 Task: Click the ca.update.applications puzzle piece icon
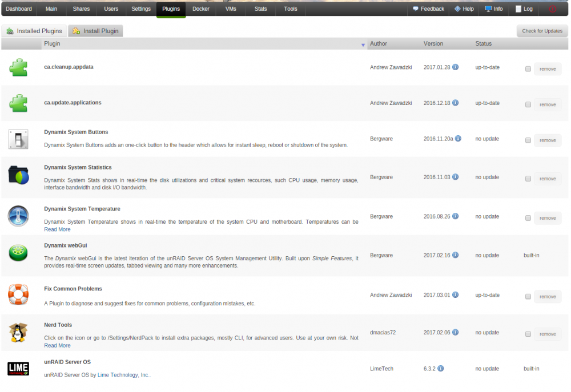coord(18,103)
